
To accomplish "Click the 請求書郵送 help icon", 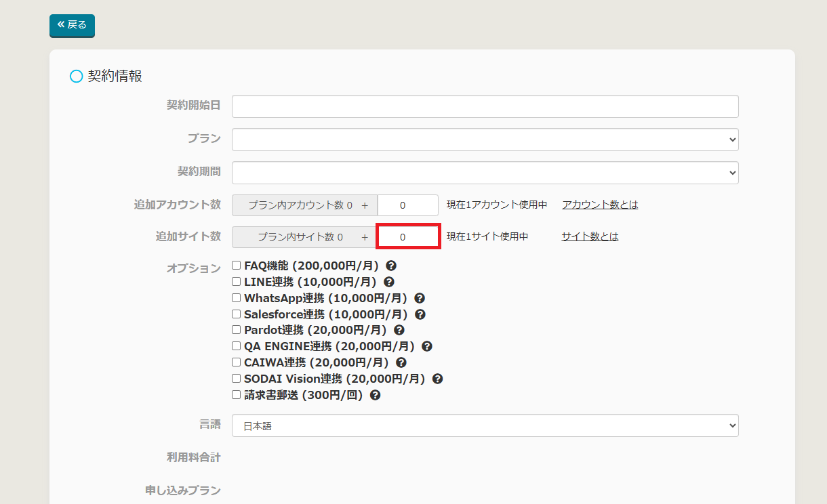I will coord(376,395).
